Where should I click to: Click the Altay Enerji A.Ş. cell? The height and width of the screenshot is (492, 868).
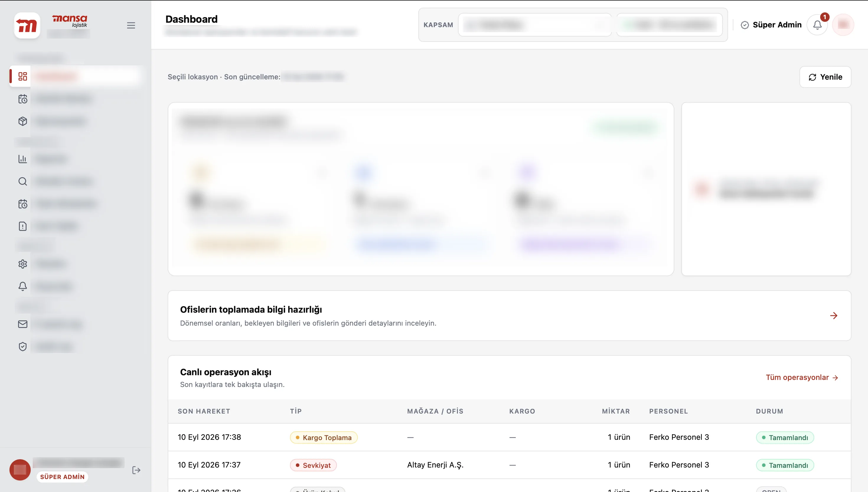pos(435,465)
